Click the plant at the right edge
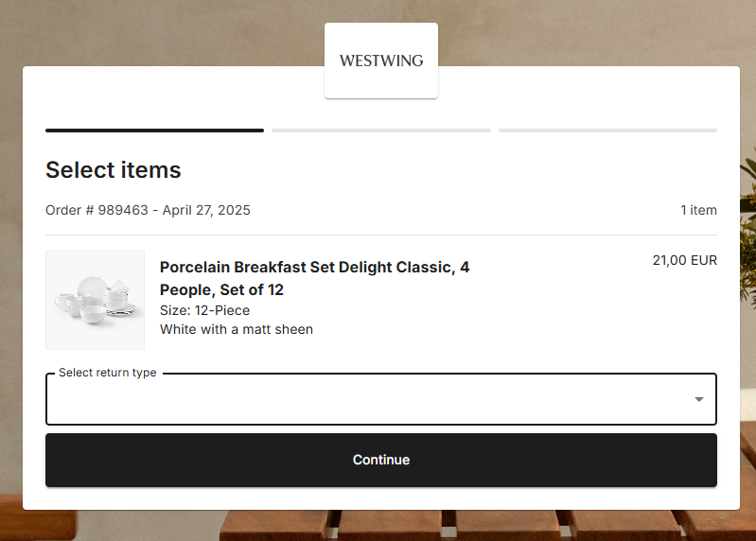 pyautogui.click(x=747, y=231)
